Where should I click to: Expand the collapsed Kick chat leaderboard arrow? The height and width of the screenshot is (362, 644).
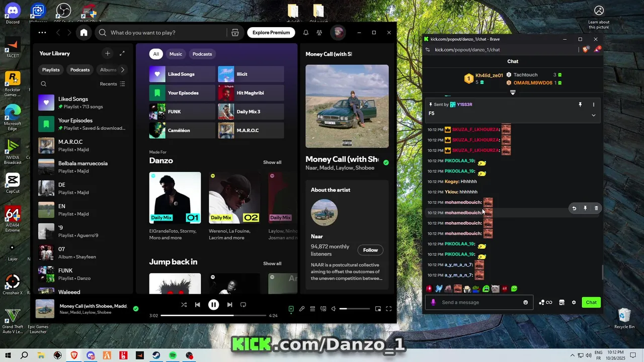513,93
